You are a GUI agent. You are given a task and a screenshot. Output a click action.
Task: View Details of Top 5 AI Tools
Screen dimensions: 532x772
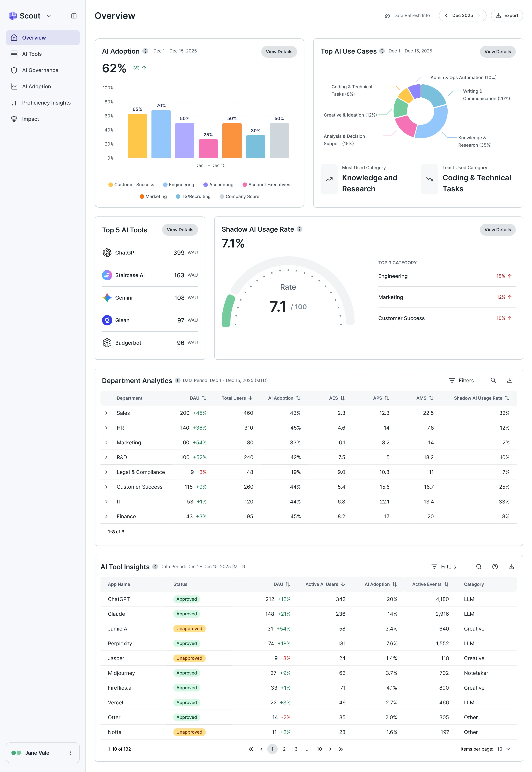click(180, 230)
